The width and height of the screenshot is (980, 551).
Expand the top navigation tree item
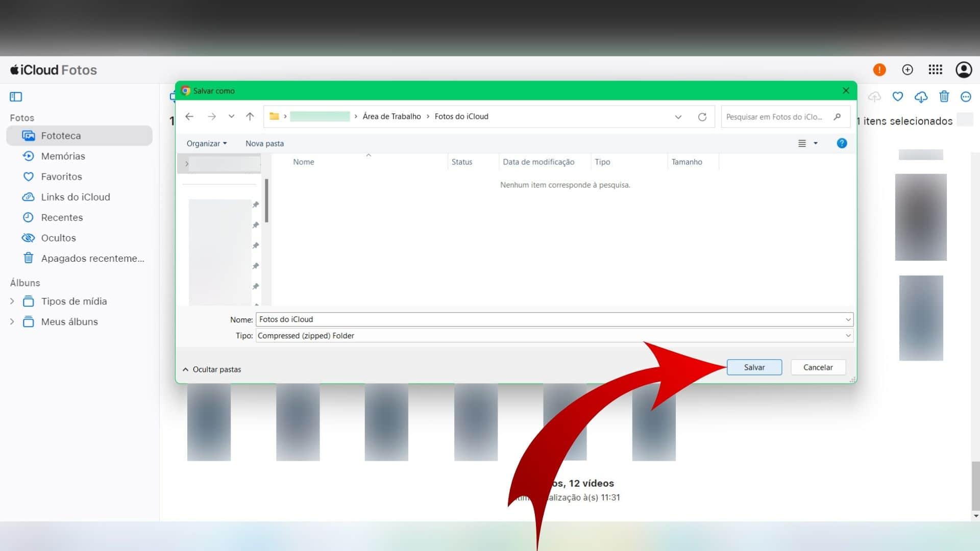tap(187, 164)
